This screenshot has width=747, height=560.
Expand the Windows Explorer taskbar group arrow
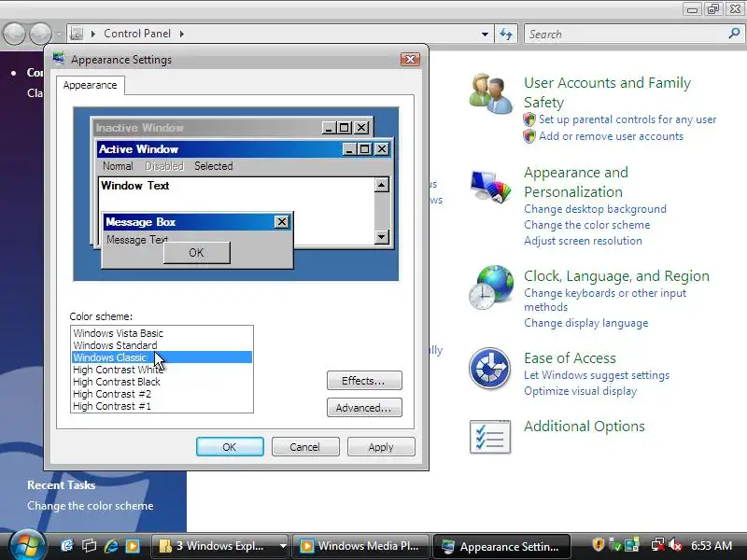pos(283,546)
